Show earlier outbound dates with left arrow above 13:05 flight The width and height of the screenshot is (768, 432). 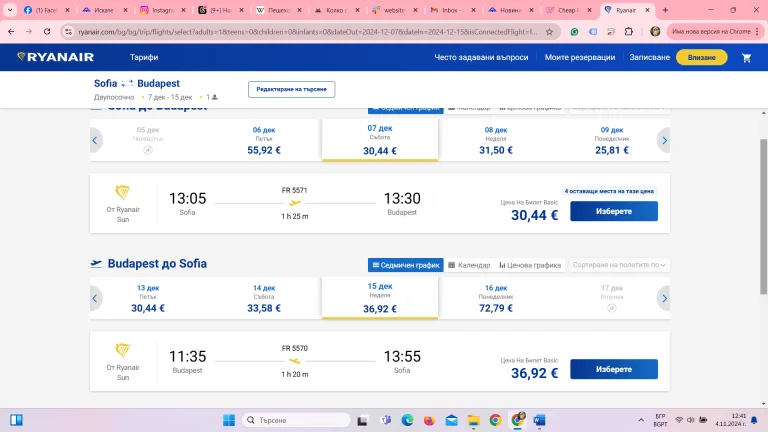pos(95,141)
